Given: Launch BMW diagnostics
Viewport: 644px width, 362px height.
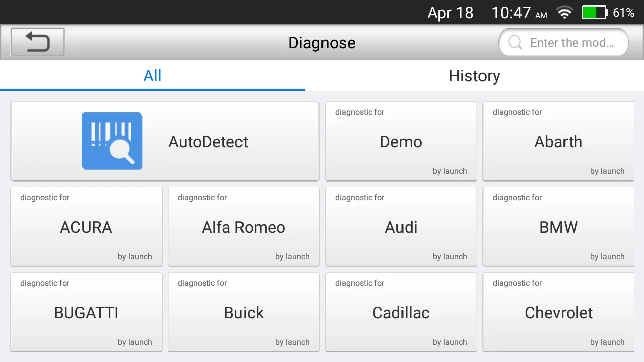Looking at the screenshot, I should click(558, 227).
